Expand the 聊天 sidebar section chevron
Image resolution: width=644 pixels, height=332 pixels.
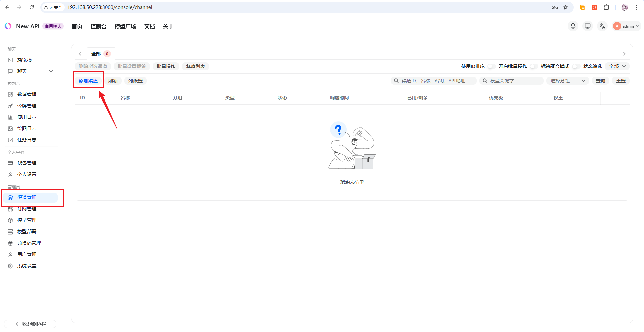[51, 71]
